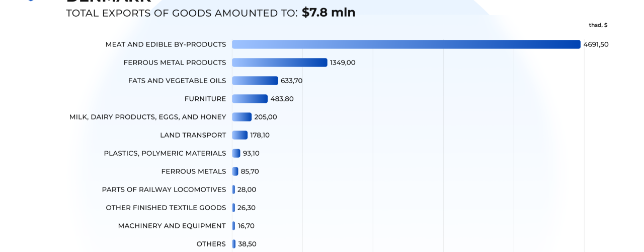The height and width of the screenshot is (252, 644).
Task: Click the $7.8 mln total figure
Action: pyautogui.click(x=329, y=12)
